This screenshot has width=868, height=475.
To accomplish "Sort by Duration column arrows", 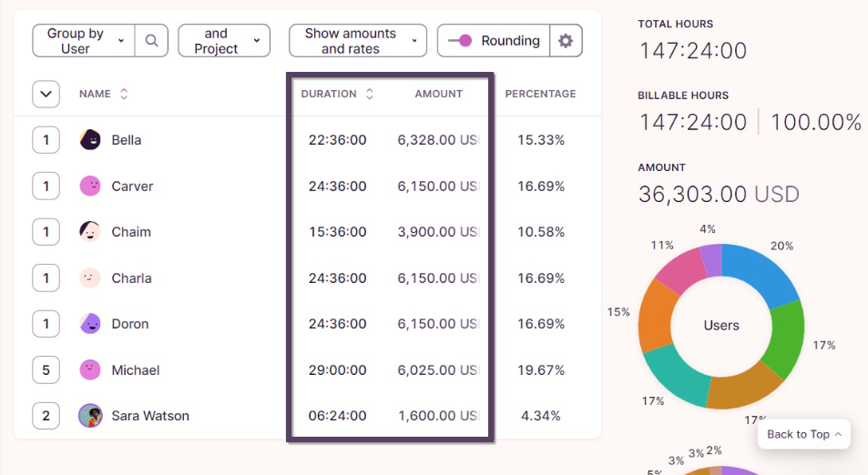I will [x=369, y=94].
